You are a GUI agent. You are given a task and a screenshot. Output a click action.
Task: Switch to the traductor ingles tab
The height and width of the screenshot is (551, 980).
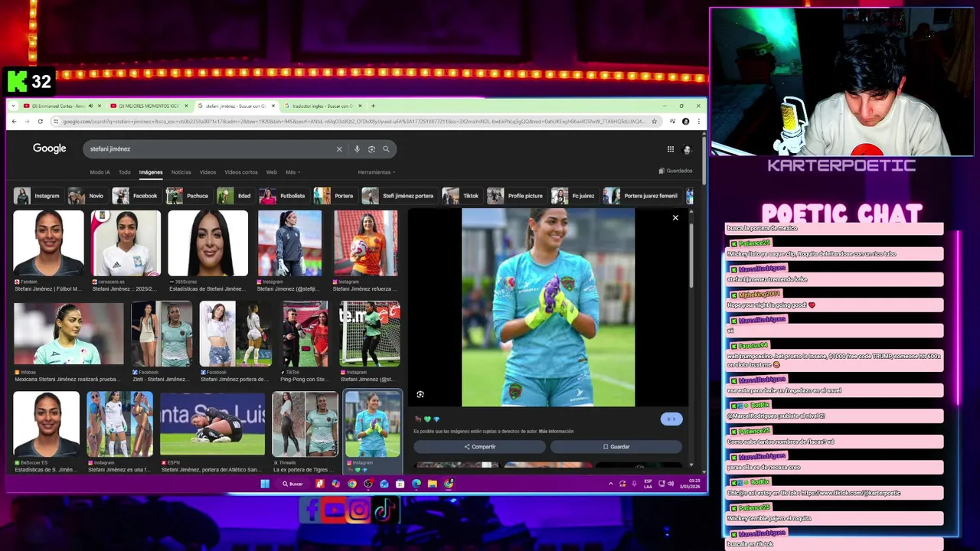click(322, 106)
